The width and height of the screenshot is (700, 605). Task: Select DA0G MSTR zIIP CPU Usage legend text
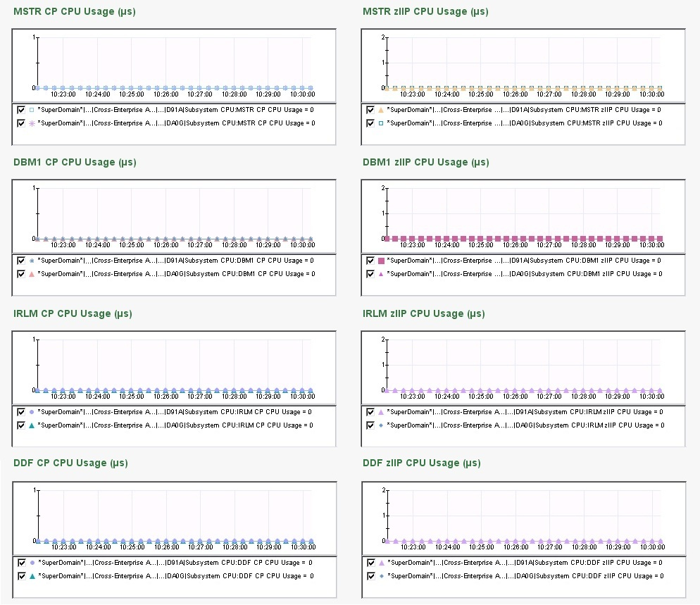coord(525,123)
